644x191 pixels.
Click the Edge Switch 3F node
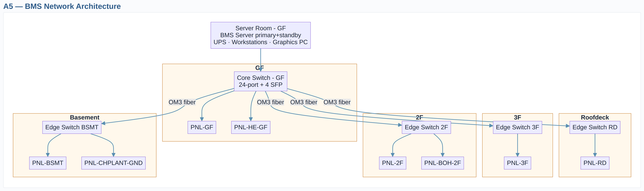coord(517,127)
